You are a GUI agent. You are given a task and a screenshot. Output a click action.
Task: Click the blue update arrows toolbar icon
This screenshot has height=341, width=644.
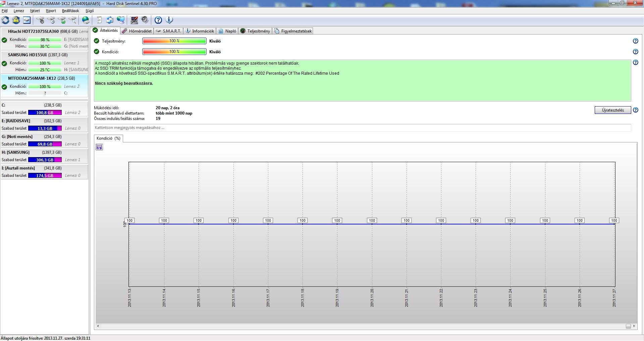tap(110, 20)
